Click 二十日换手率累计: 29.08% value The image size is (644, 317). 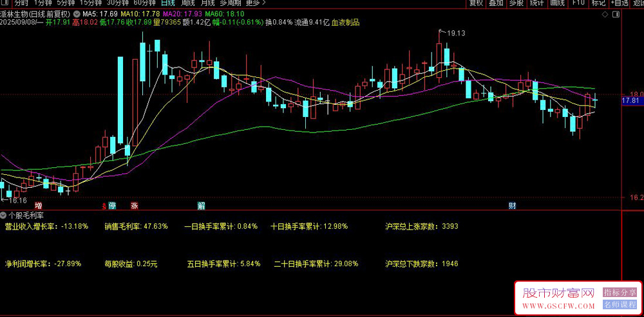(316, 264)
